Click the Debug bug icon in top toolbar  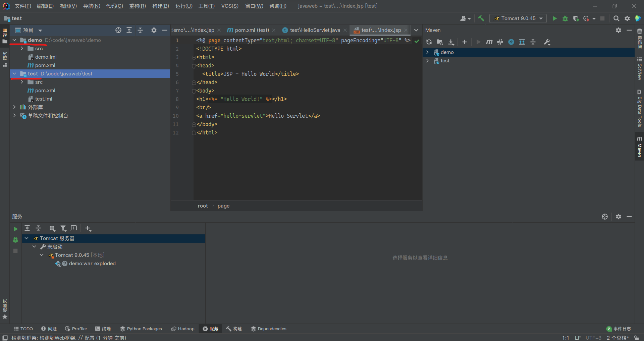(x=565, y=18)
